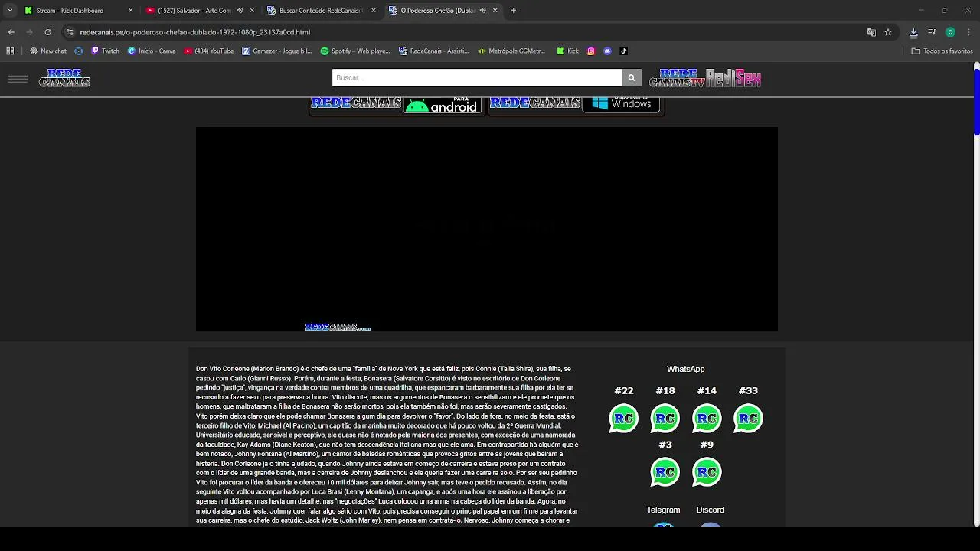Image resolution: width=980 pixels, height=551 pixels.
Task: Click the RedeCanais logo in header
Action: (x=64, y=78)
